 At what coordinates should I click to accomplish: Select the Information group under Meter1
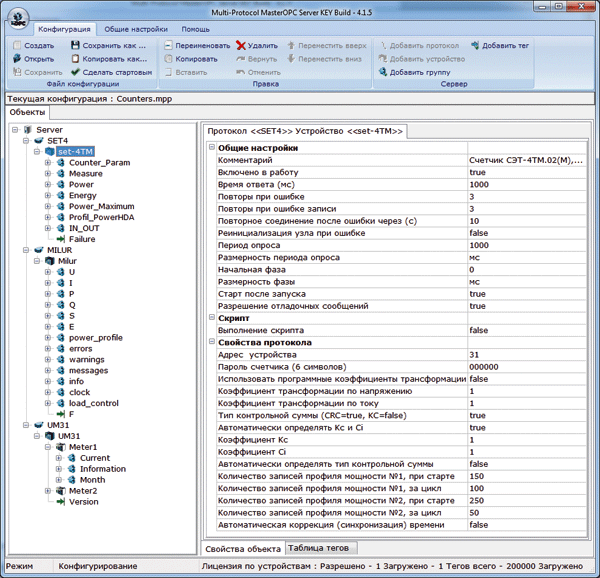coord(103,469)
